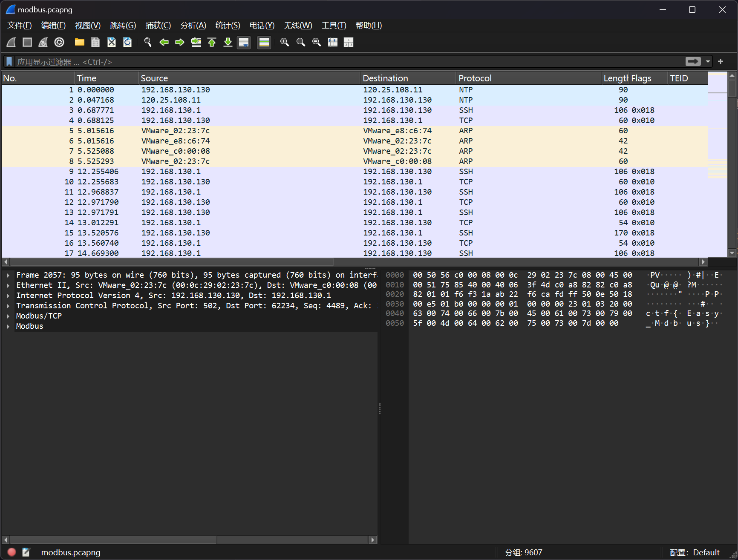Viewport: 738px width, 560px height.
Task: Expand the Modbus/TCP row
Action: [x=8, y=316]
